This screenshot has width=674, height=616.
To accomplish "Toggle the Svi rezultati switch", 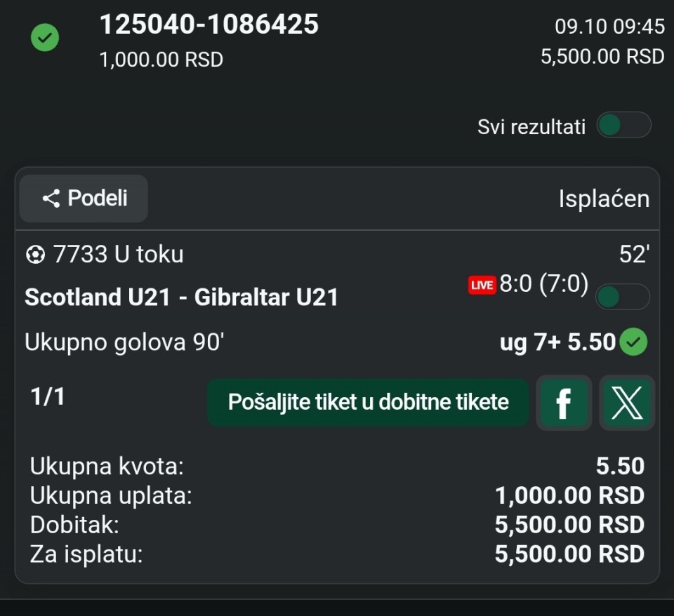I will click(623, 126).
